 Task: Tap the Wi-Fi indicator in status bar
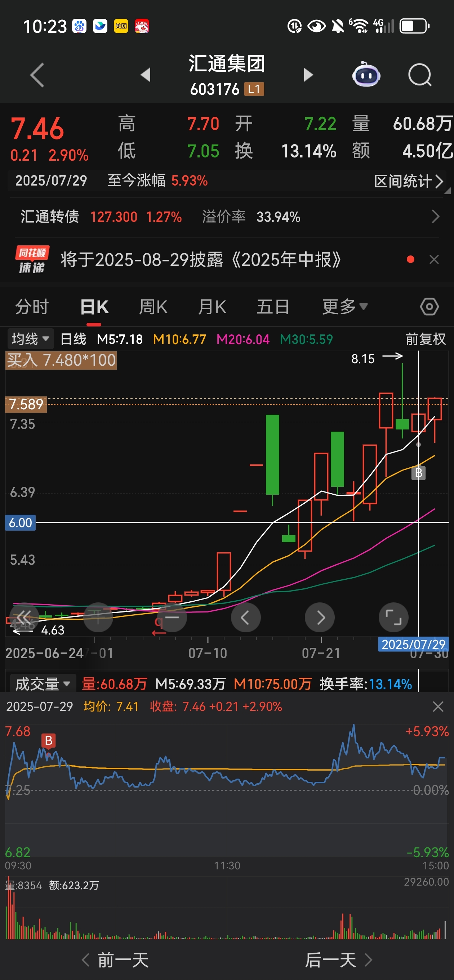[359, 26]
